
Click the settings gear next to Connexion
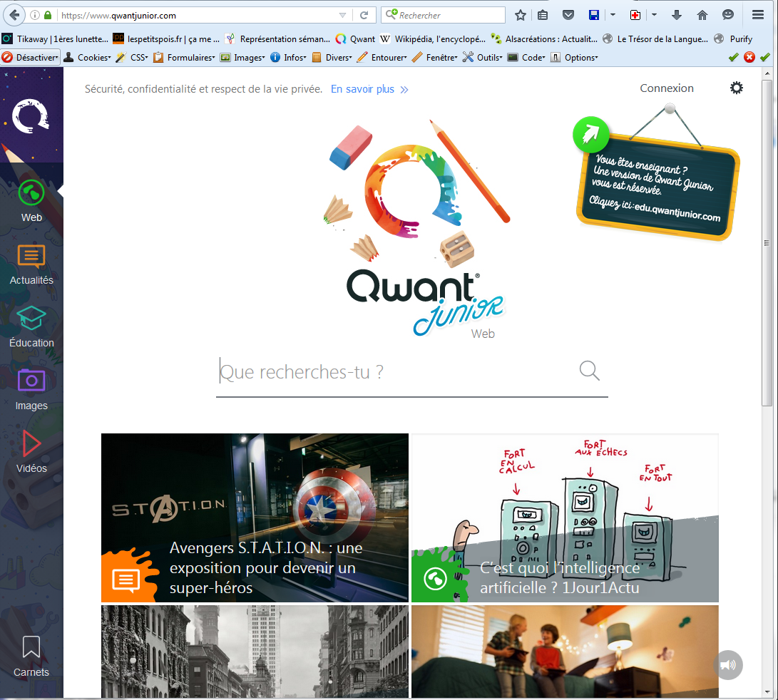(736, 88)
